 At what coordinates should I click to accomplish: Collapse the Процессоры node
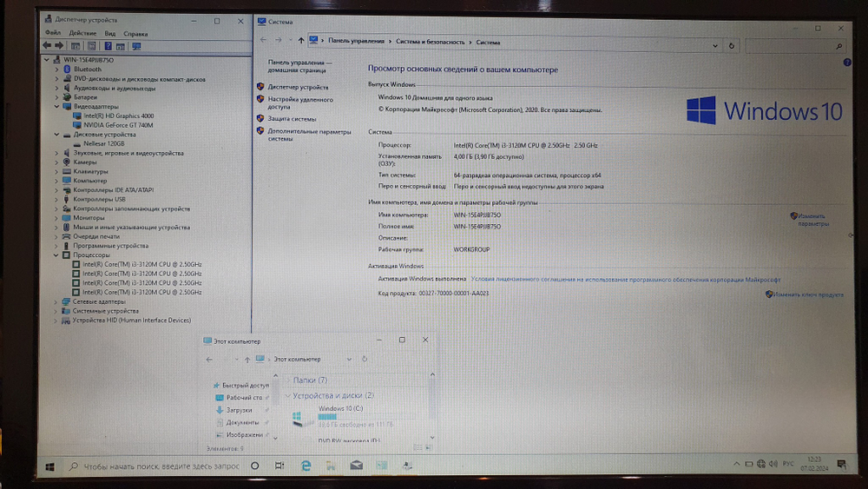(56, 255)
